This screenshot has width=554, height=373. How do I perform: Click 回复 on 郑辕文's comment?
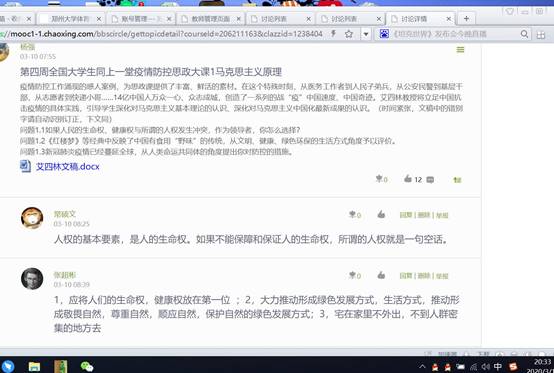pyautogui.click(x=406, y=215)
